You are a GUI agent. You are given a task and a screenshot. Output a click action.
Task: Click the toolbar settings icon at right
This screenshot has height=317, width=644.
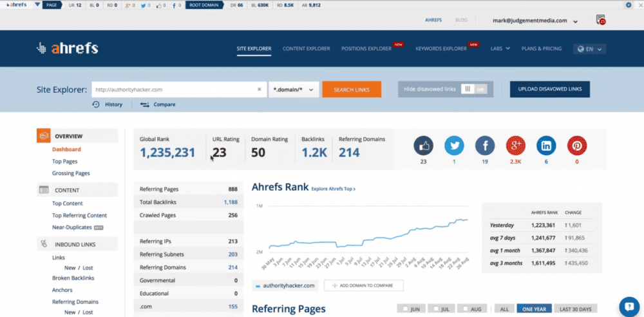pos(629,5)
